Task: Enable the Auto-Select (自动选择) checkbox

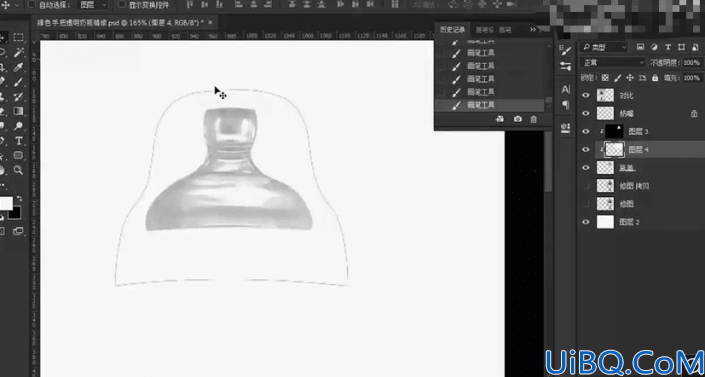Action: (x=31, y=5)
